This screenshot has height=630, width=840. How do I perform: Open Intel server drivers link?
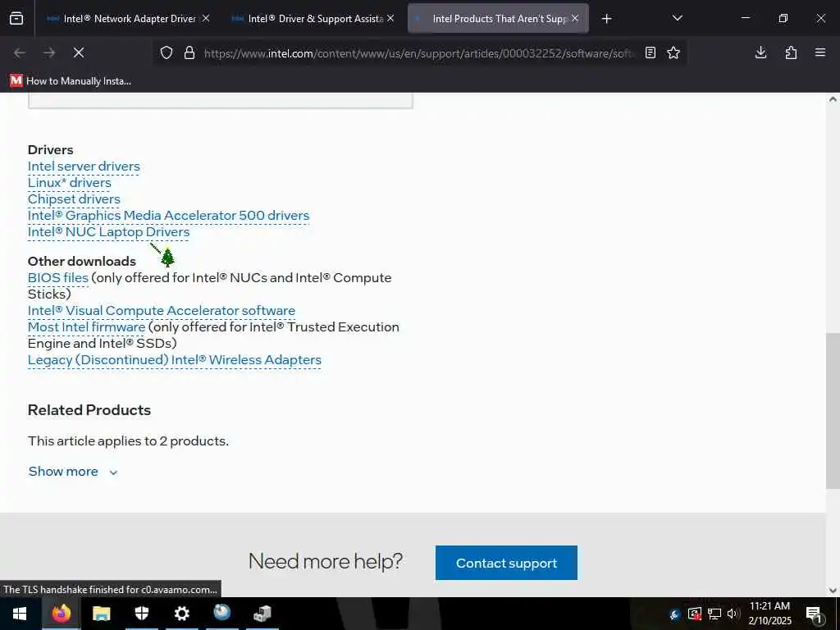click(x=84, y=167)
